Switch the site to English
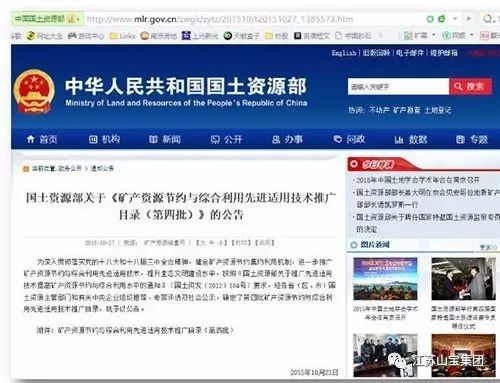The height and width of the screenshot is (383, 500). [344, 53]
